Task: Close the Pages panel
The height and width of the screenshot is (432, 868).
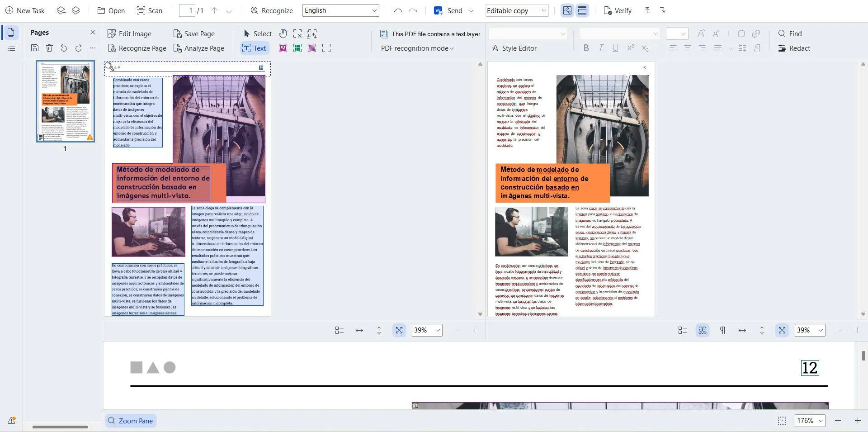Action: (x=93, y=32)
